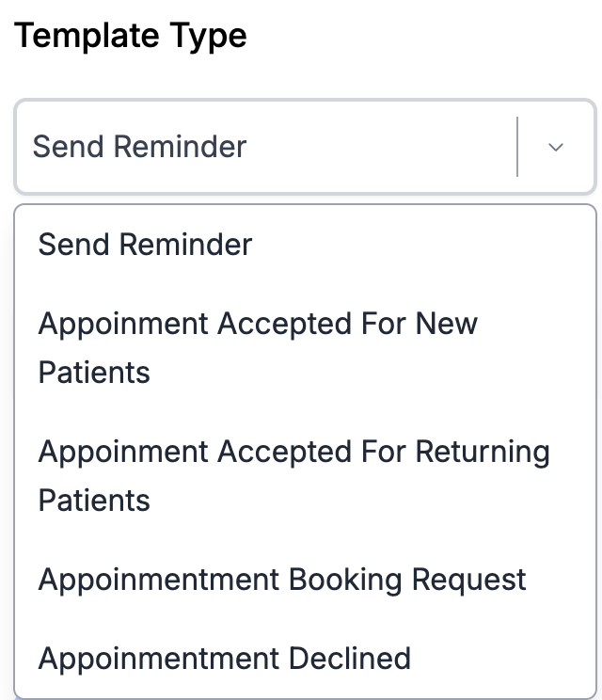Pick the returning patients acceptance template
This screenshot has width=602, height=700.
(x=293, y=475)
